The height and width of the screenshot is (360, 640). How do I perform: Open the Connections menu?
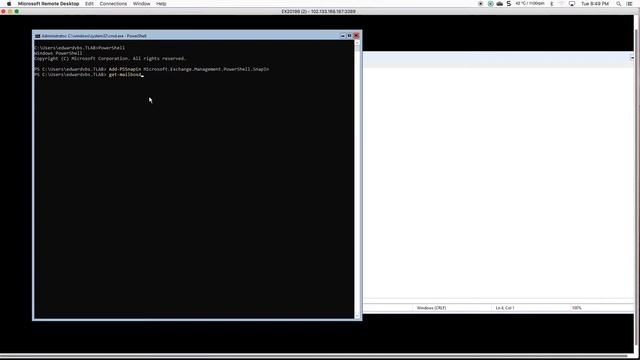[113, 4]
